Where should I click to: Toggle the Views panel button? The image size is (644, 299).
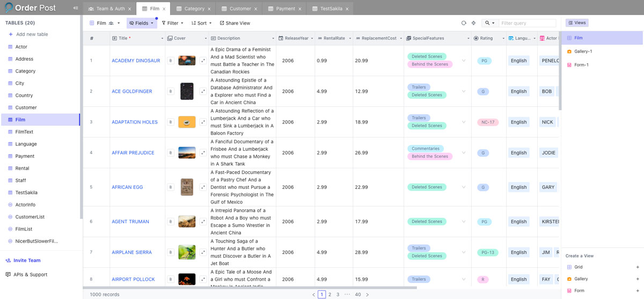[577, 23]
